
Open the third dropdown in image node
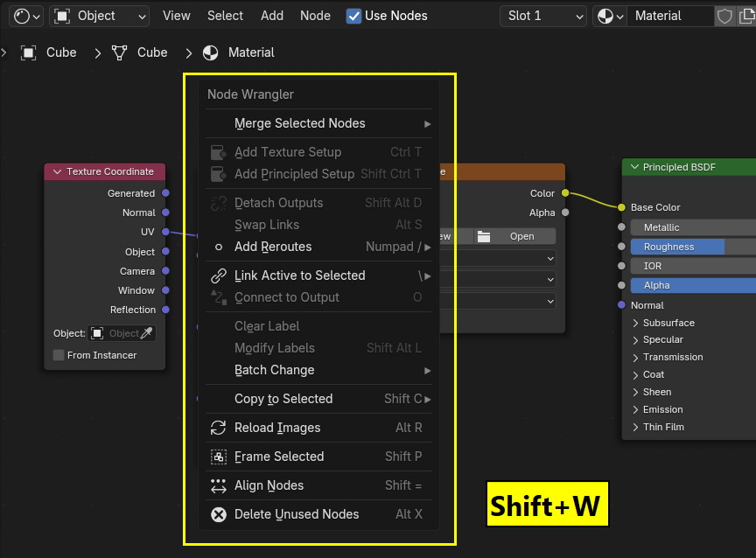(x=497, y=302)
